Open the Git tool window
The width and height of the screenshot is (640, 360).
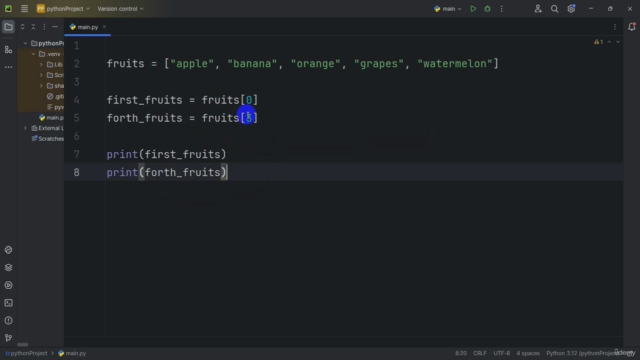[8, 338]
